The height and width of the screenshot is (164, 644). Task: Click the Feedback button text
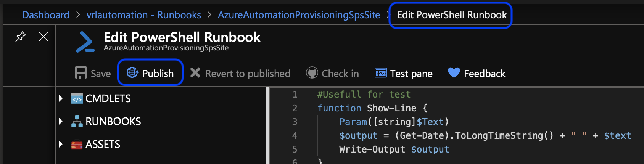[x=485, y=73]
